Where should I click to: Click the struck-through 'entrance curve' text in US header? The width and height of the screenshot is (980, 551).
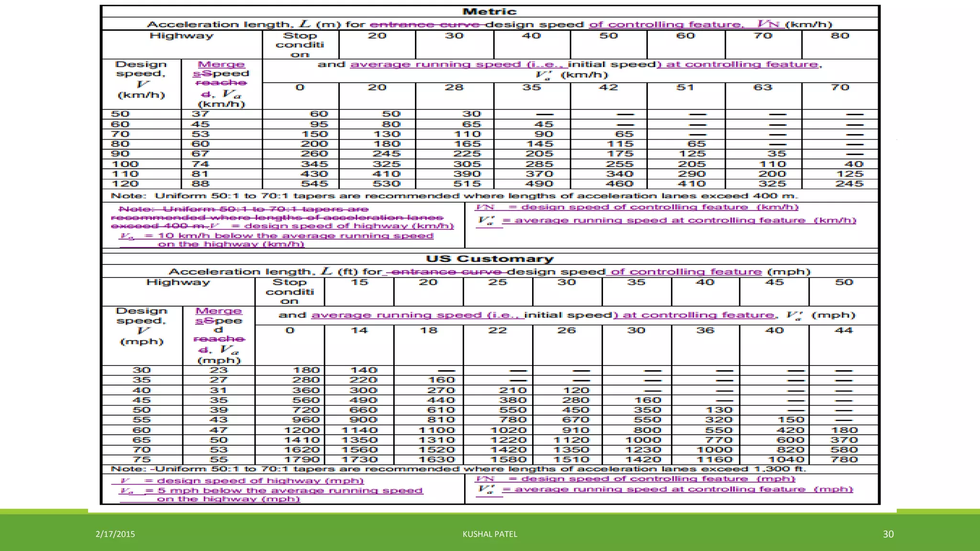(x=447, y=272)
